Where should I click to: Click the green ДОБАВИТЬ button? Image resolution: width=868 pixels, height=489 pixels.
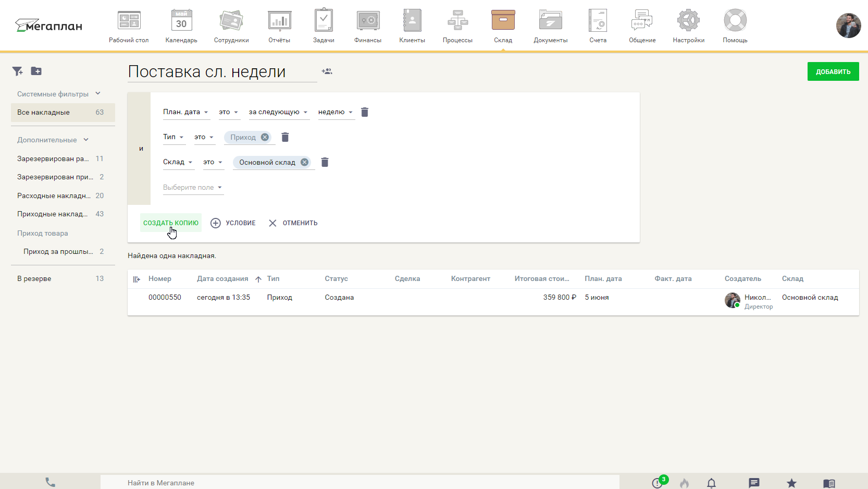[x=833, y=72]
